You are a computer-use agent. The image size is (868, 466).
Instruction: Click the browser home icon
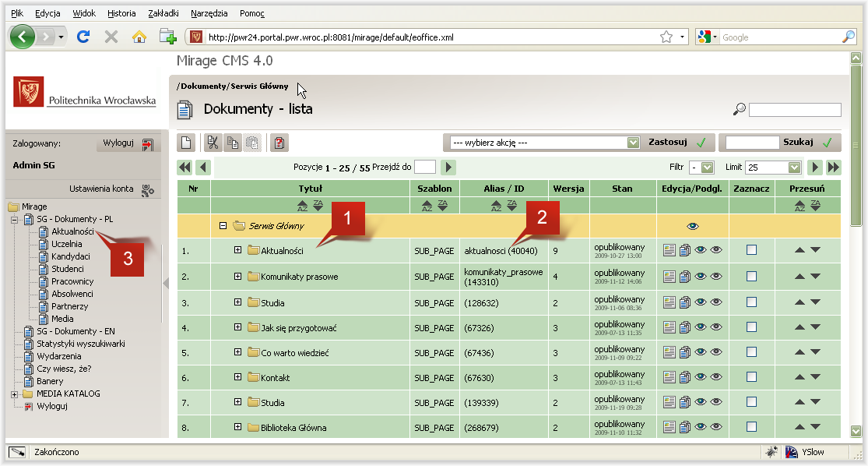pyautogui.click(x=139, y=37)
